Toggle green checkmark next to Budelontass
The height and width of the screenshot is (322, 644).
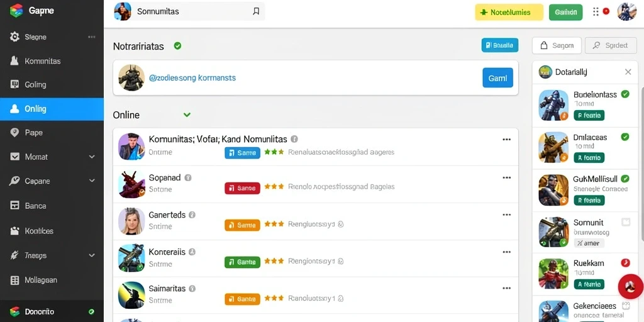[x=625, y=94]
